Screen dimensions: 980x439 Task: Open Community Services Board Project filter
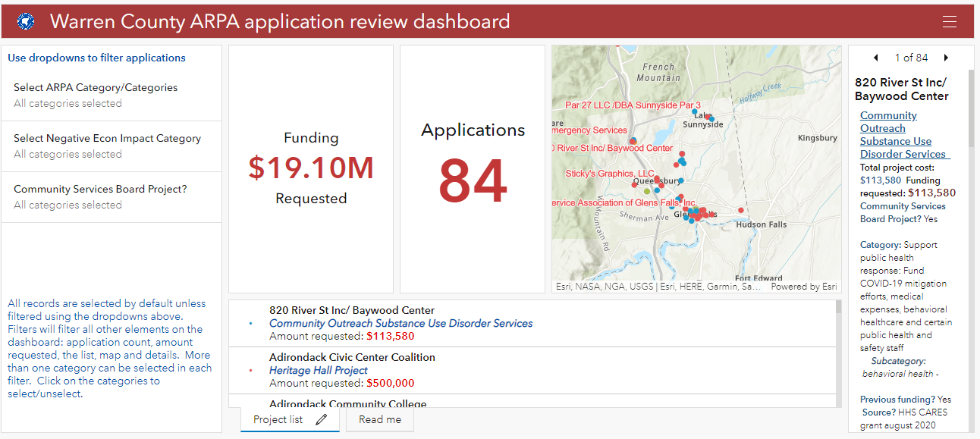click(112, 197)
